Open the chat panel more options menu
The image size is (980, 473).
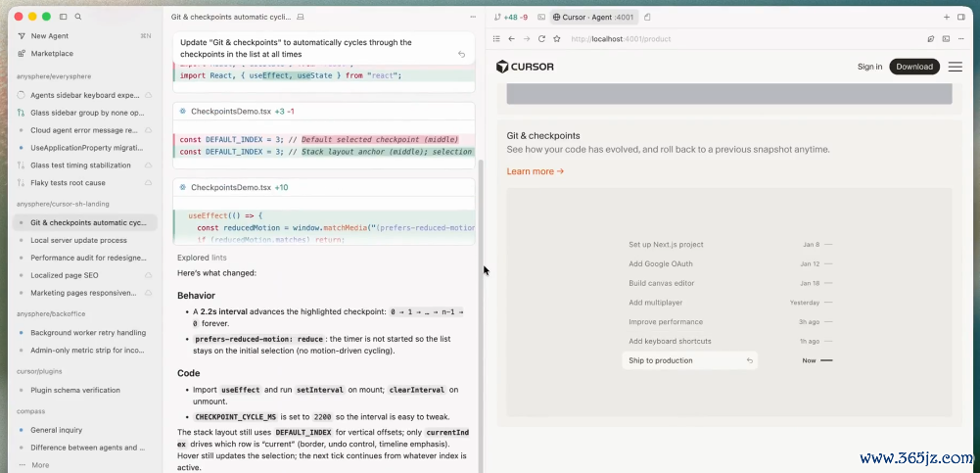pyautogui.click(x=473, y=17)
